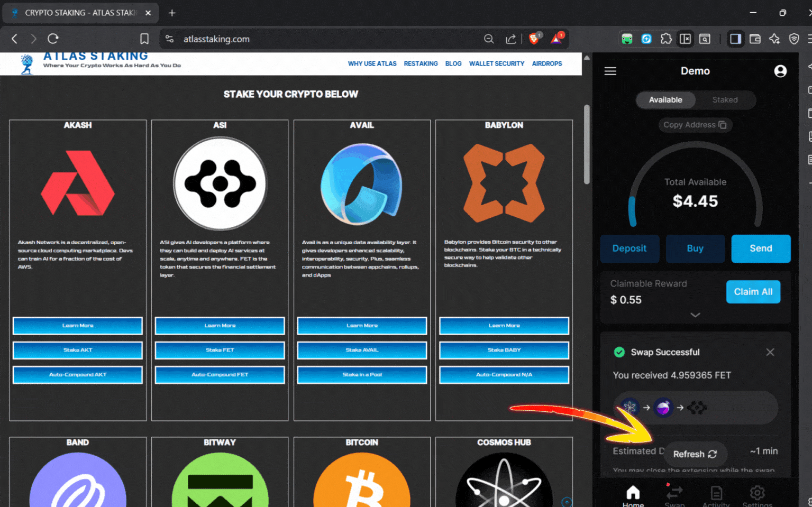Open the Home tab in the wallet
This screenshot has width=812, height=507.
coord(633,493)
